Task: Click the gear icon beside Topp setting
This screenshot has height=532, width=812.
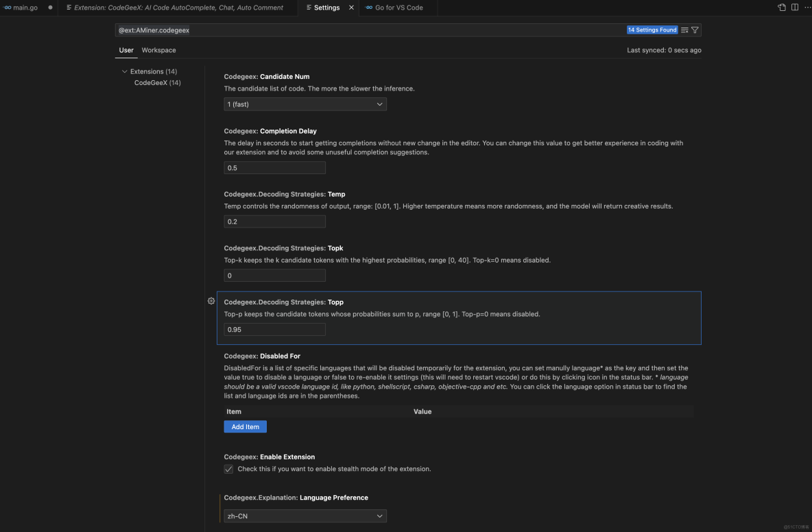Action: (211, 301)
